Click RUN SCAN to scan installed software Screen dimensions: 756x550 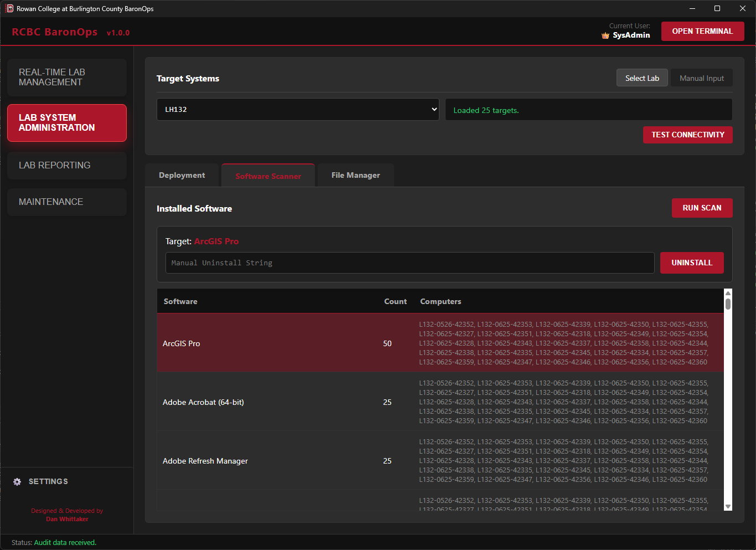click(702, 208)
